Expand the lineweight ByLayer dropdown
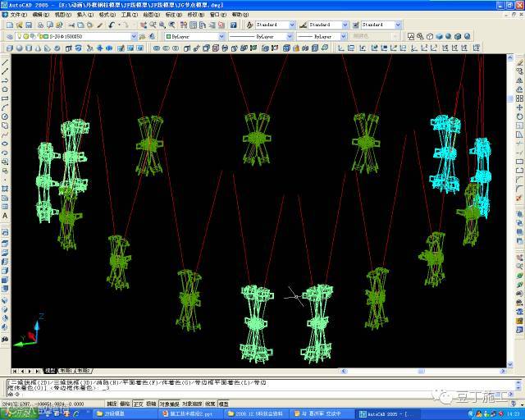The height and width of the screenshot is (420, 525). [344, 37]
